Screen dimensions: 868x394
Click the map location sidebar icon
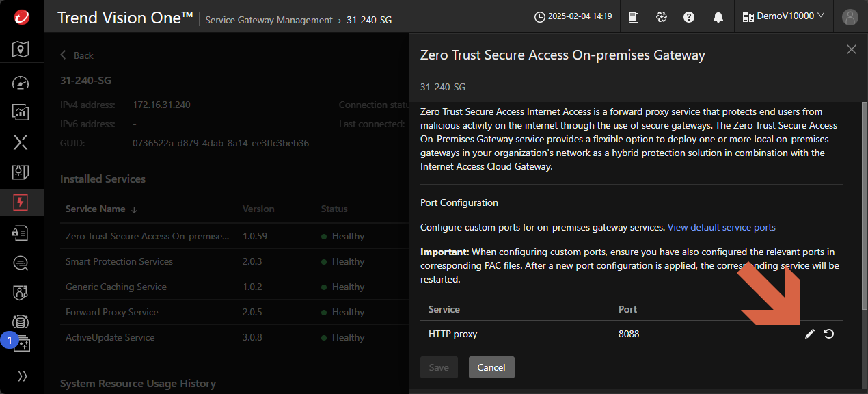pos(21,49)
